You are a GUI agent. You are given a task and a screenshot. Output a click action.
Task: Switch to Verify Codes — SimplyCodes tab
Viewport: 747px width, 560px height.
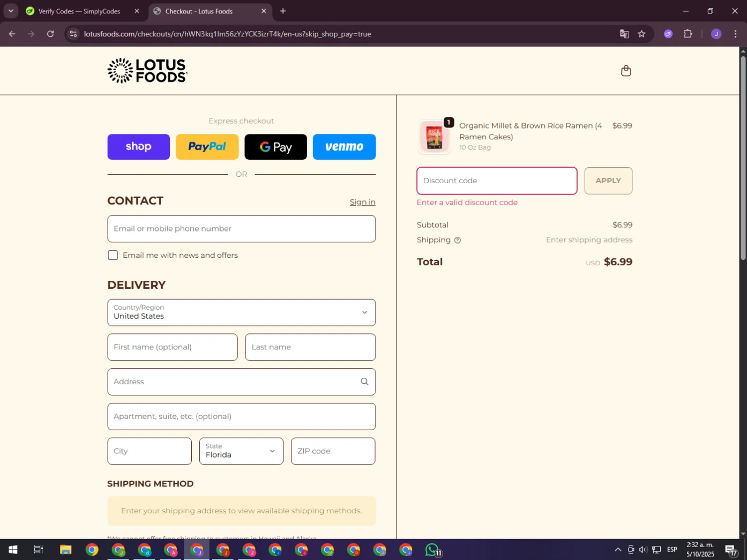click(79, 11)
